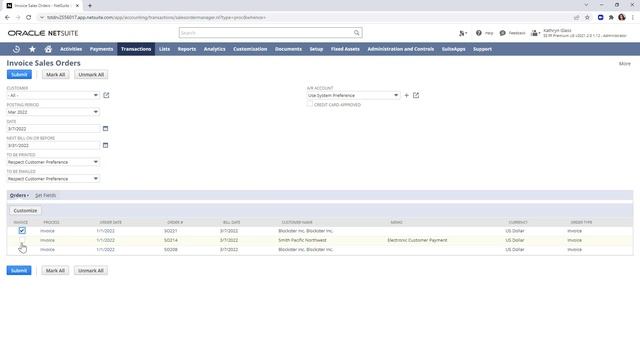This screenshot has height=360, width=640.
Task: Click the Next Bill On or Before field
Action: pos(53,145)
